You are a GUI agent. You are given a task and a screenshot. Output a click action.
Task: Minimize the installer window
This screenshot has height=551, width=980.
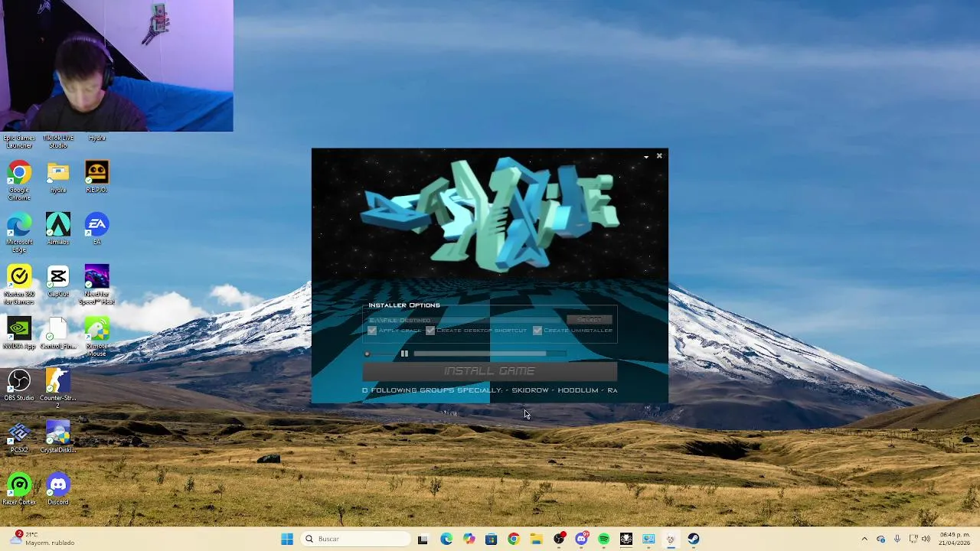646,156
